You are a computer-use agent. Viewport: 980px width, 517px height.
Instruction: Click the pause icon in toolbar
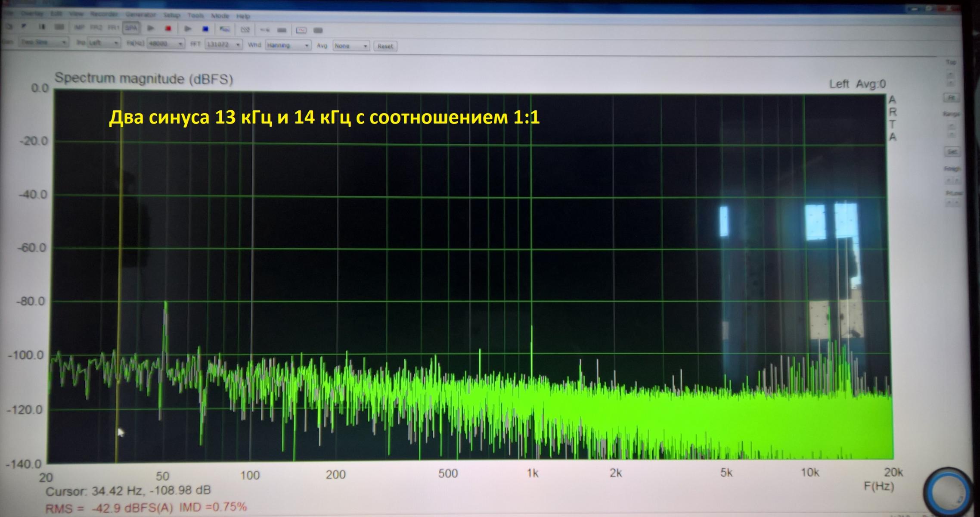[x=42, y=27]
